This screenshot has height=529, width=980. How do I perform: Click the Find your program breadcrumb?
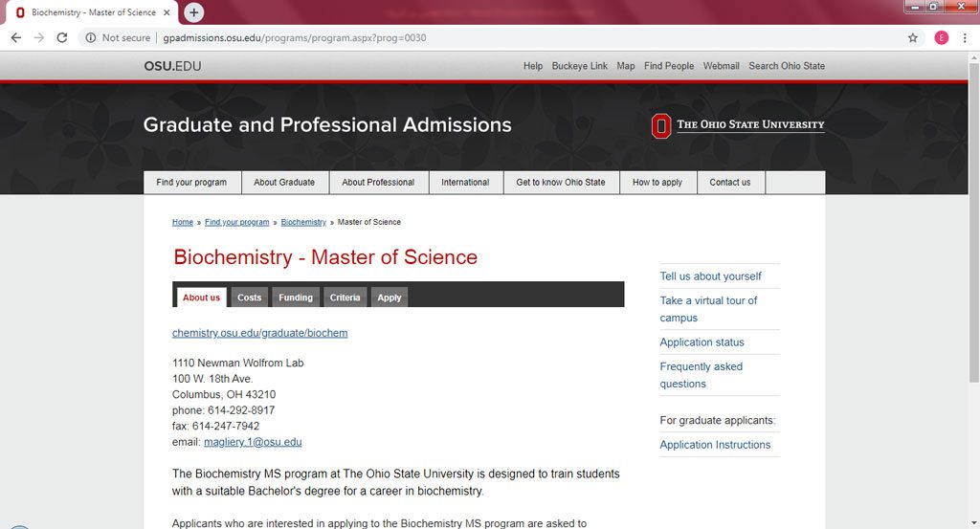(x=237, y=222)
